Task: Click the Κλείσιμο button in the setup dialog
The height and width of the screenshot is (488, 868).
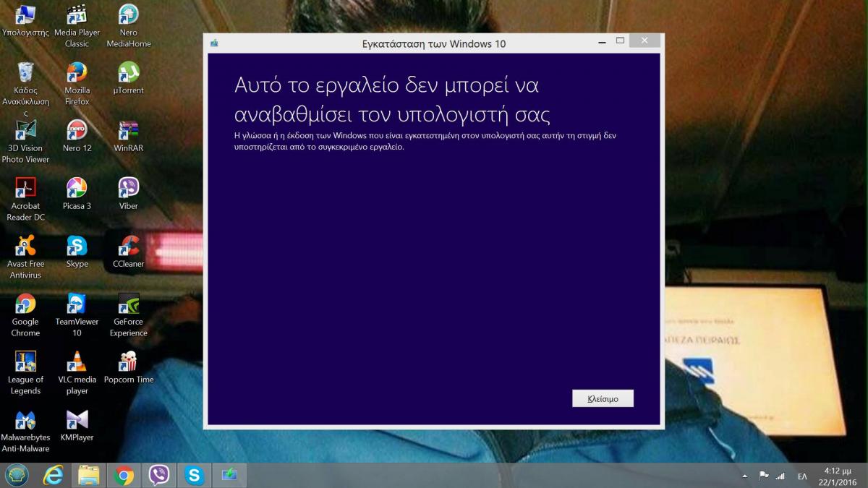Action: click(x=603, y=398)
